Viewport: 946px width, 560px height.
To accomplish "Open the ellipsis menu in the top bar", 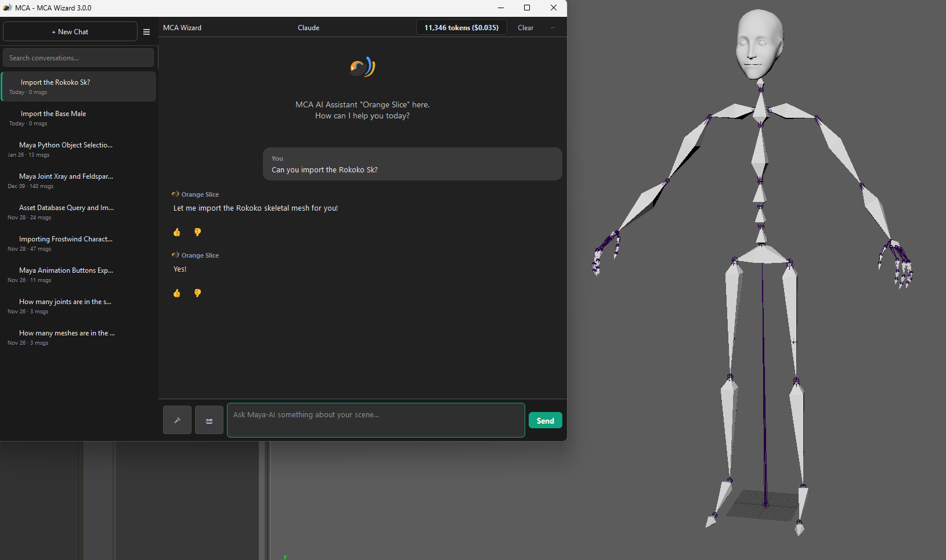I will pyautogui.click(x=553, y=27).
